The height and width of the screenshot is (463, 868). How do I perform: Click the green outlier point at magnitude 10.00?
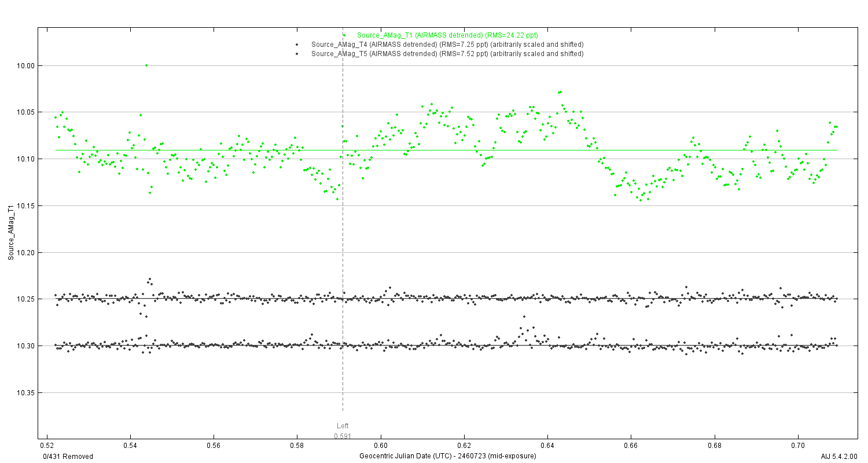click(146, 65)
